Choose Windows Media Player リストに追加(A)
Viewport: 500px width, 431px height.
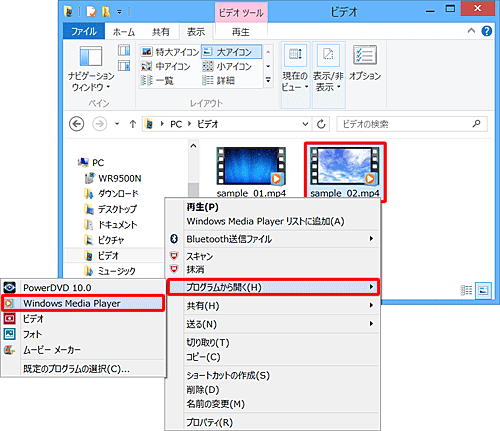click(273, 221)
